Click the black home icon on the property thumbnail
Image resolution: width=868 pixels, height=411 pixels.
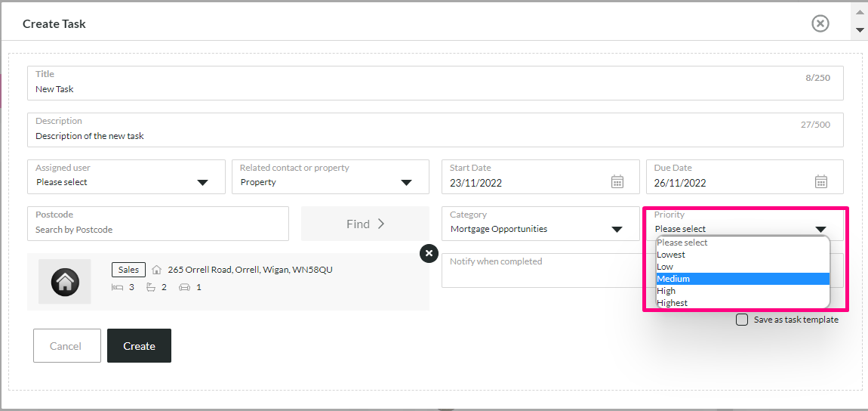click(x=66, y=281)
